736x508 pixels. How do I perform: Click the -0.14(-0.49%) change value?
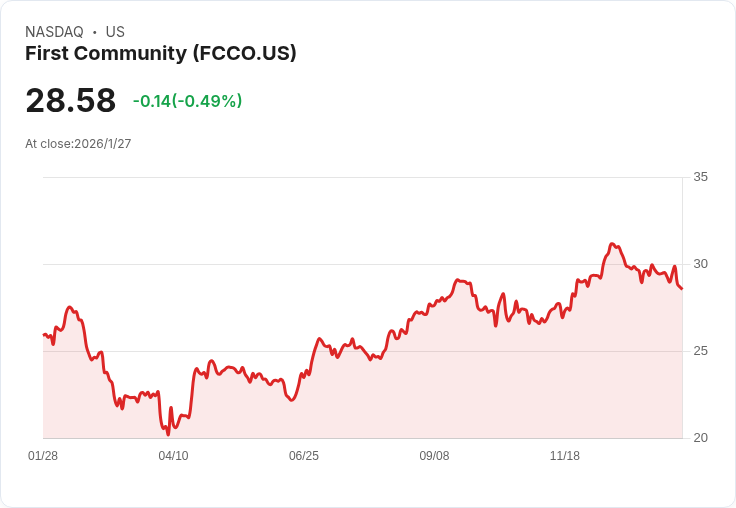[x=187, y=101]
